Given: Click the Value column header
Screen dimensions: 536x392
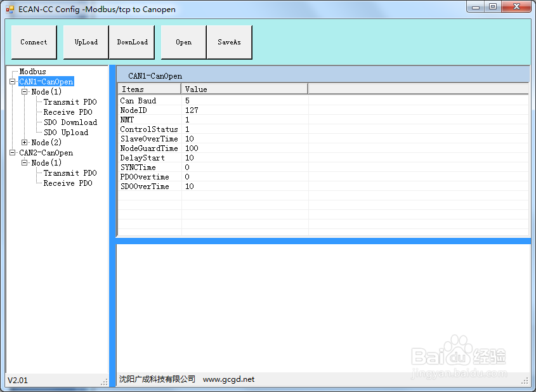Looking at the screenshot, I should [x=244, y=89].
